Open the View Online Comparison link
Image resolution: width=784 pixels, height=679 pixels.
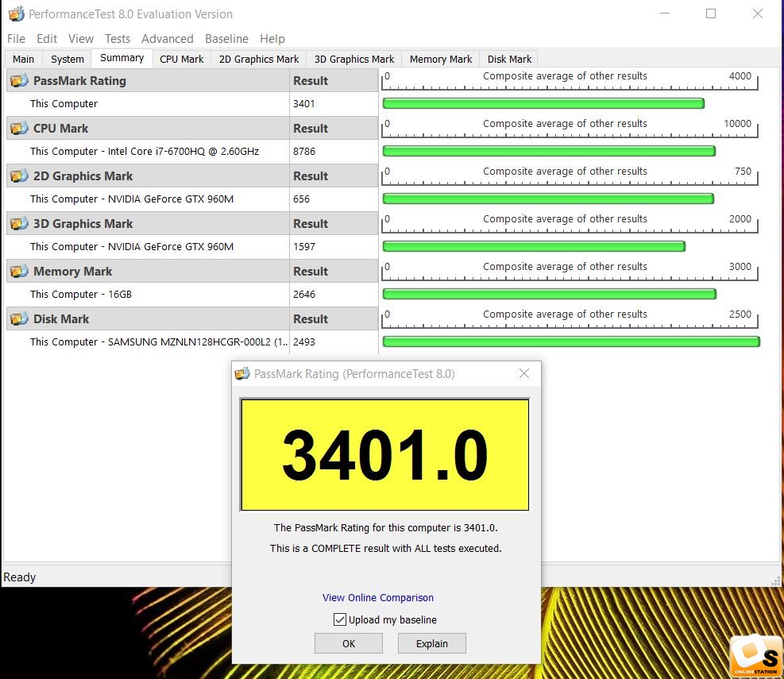[378, 597]
